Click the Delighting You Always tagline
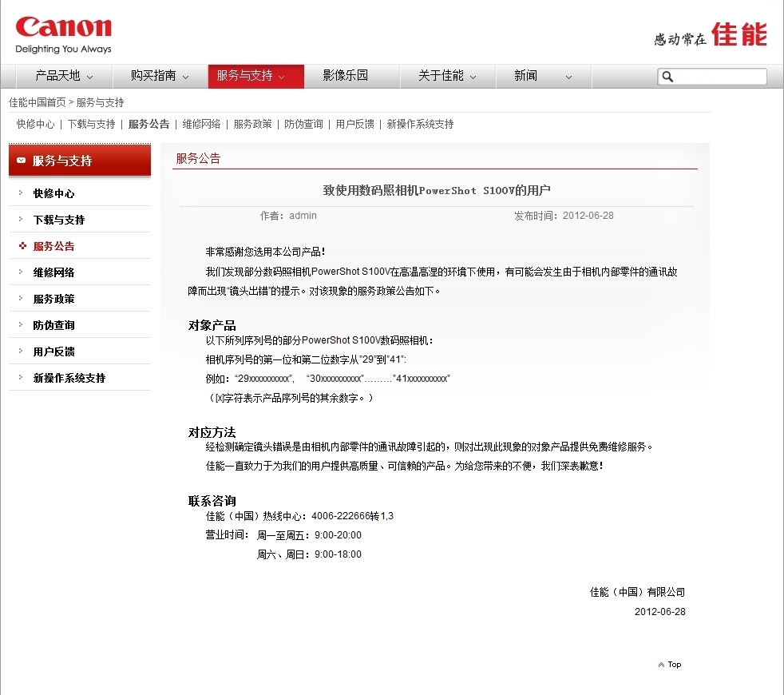This screenshot has height=695, width=784. (x=64, y=49)
